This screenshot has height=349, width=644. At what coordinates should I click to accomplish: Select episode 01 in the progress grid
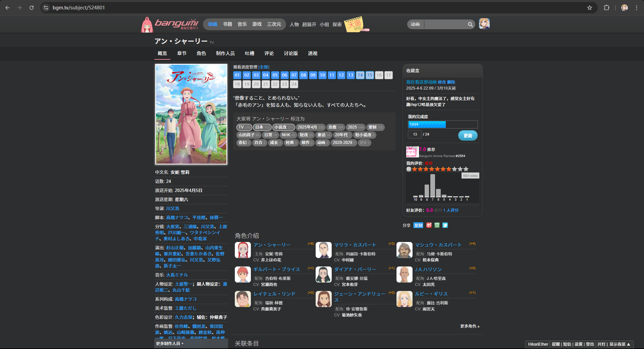click(x=237, y=75)
